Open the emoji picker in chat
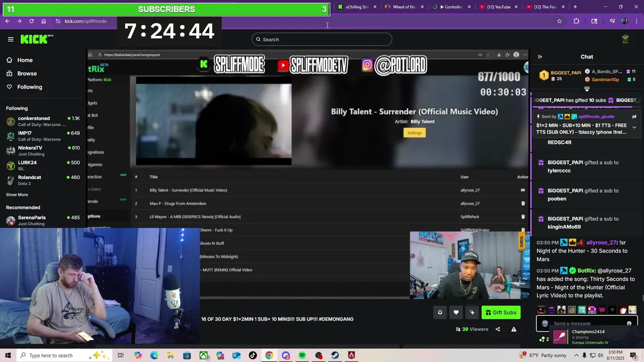The height and width of the screenshot is (362, 644). [x=629, y=323]
